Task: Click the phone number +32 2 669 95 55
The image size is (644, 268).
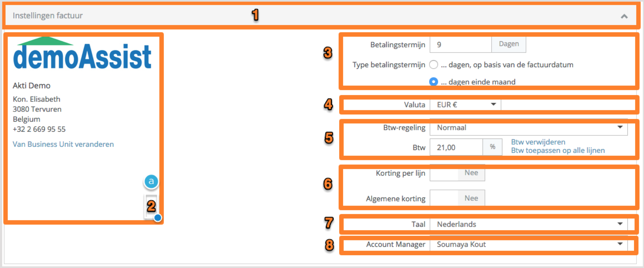Action: click(x=39, y=129)
